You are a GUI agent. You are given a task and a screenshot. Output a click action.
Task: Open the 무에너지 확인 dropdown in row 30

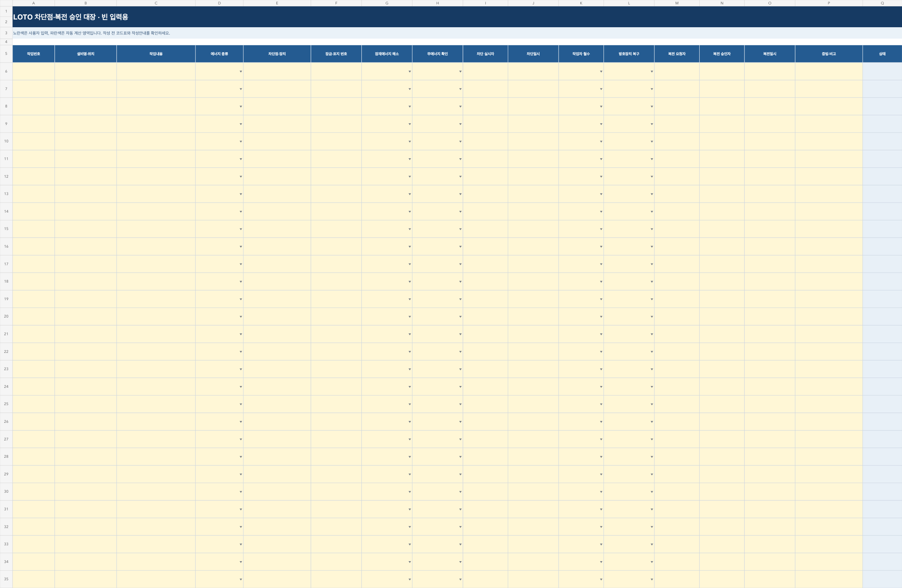tap(460, 492)
